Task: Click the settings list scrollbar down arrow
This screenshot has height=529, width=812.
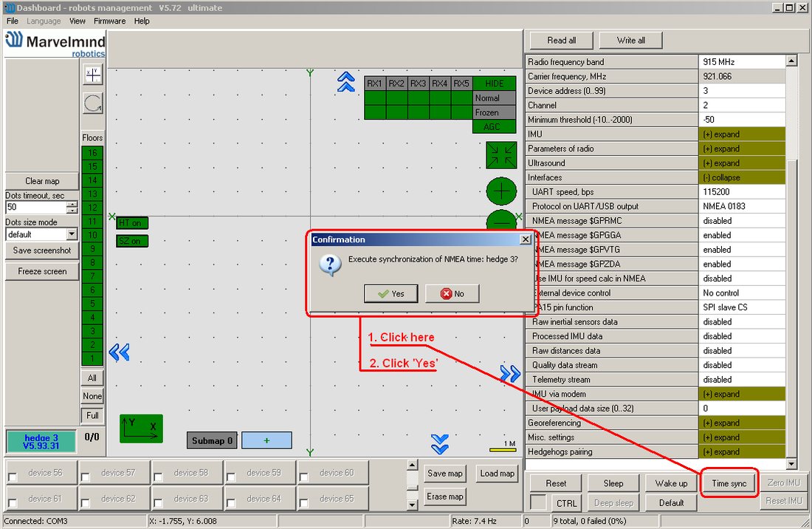Action: [791, 463]
